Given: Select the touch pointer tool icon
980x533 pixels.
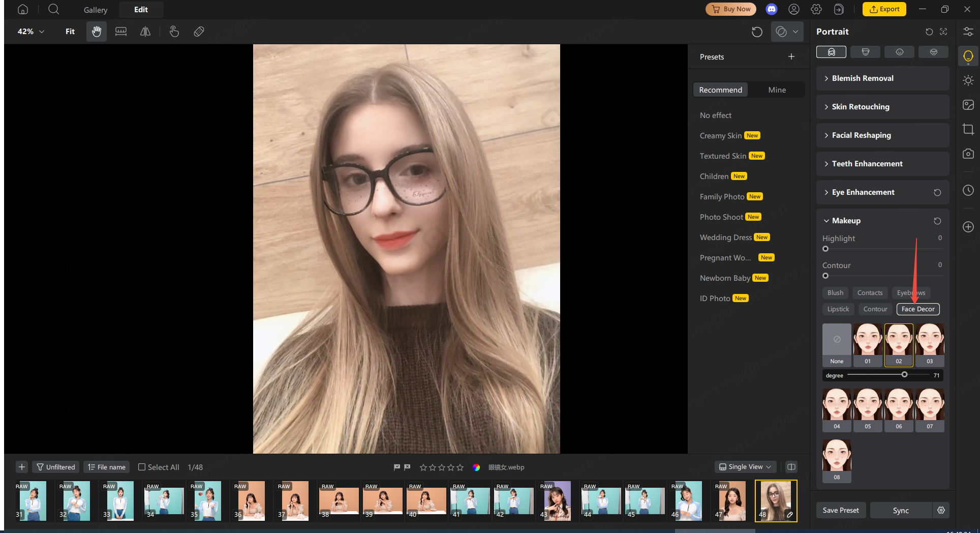Looking at the screenshot, I should click(x=174, y=32).
